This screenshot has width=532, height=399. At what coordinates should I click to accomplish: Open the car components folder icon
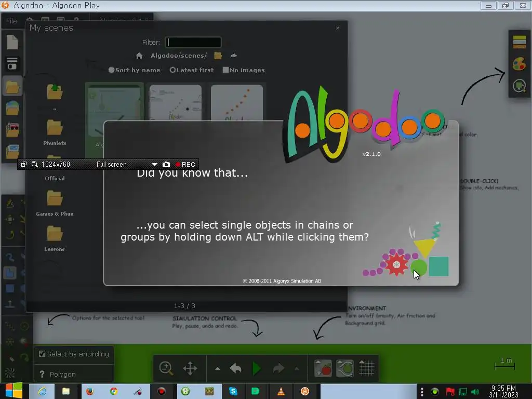[12, 130]
